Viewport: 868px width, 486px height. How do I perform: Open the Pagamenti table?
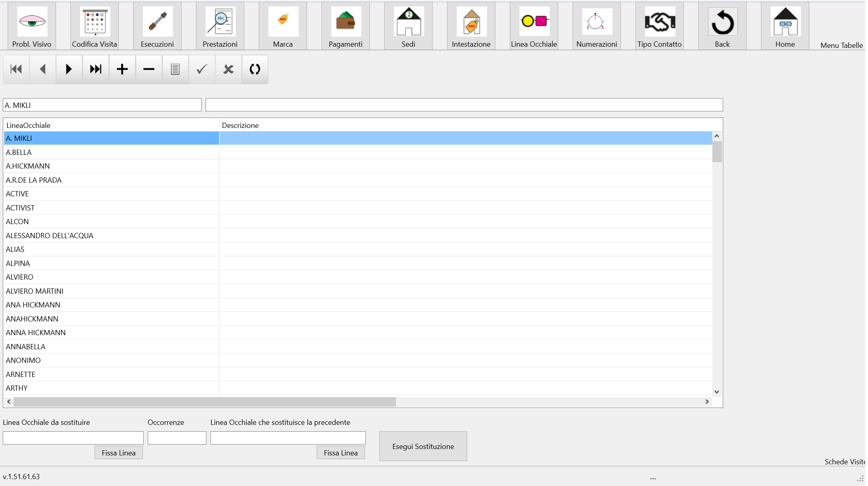click(x=346, y=26)
